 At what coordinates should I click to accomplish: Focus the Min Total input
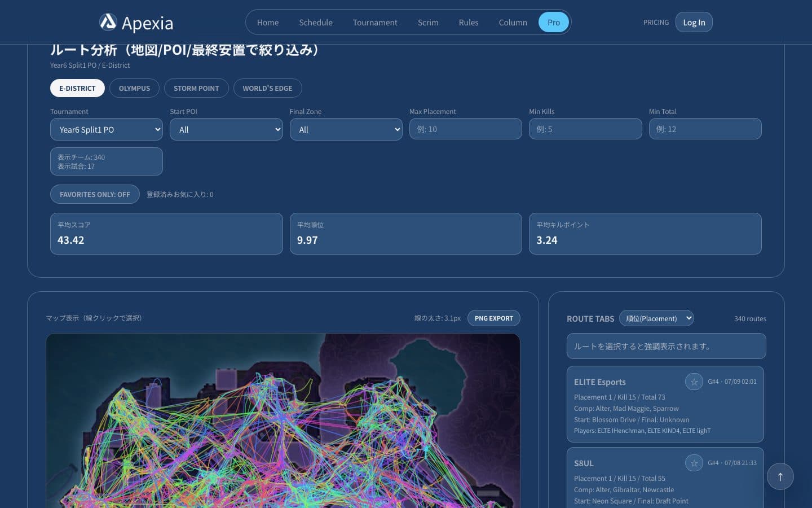coord(705,129)
